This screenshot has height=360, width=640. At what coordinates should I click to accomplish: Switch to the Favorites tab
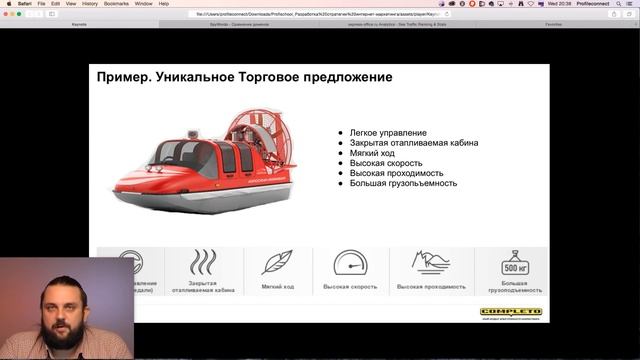[x=553, y=24]
